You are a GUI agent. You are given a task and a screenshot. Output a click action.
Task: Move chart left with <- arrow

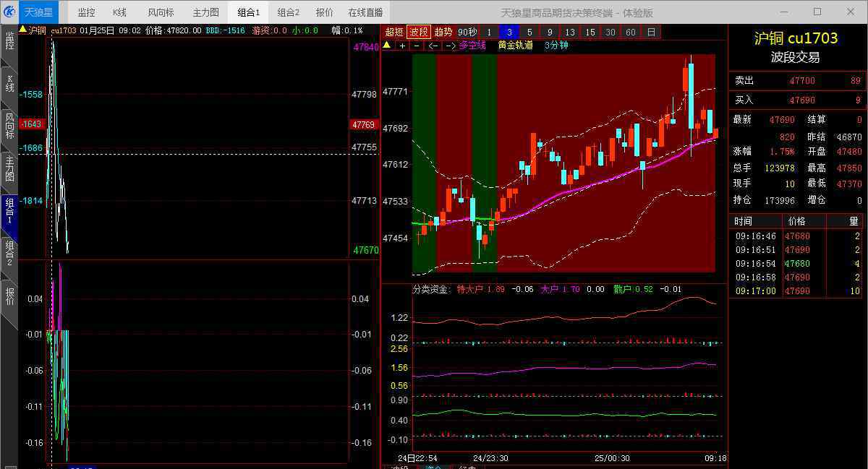click(433, 45)
